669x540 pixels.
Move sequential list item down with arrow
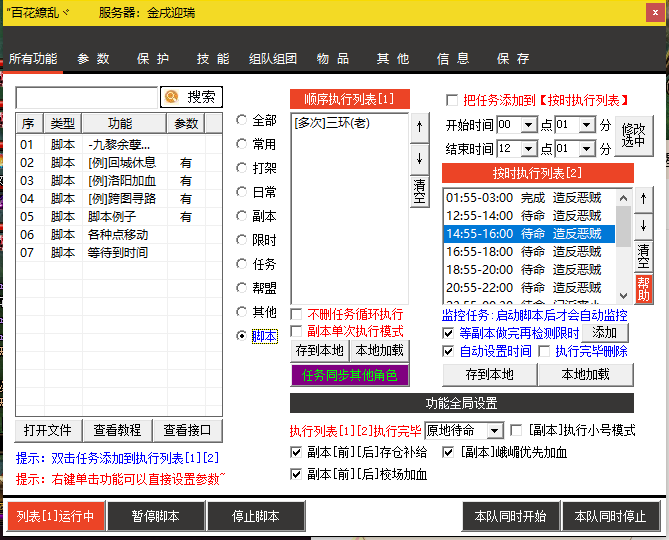coord(419,159)
